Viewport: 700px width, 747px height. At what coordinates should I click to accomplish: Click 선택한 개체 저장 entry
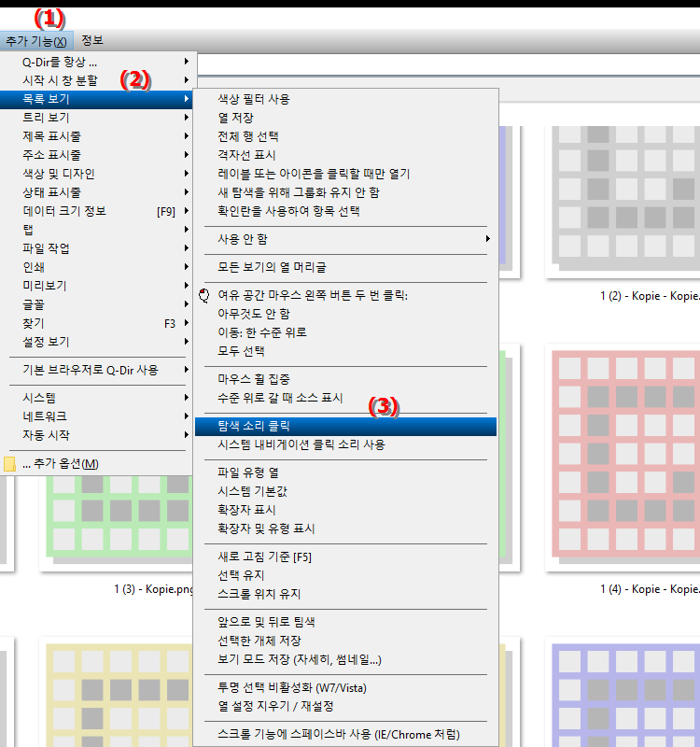click(345, 641)
